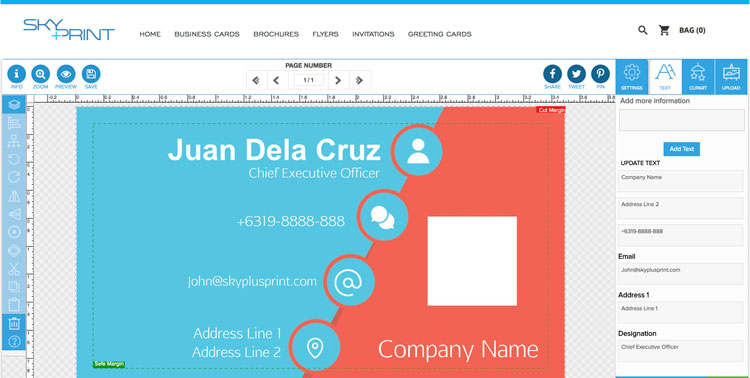Go to the first page arrow
750x378 pixels.
[256, 80]
